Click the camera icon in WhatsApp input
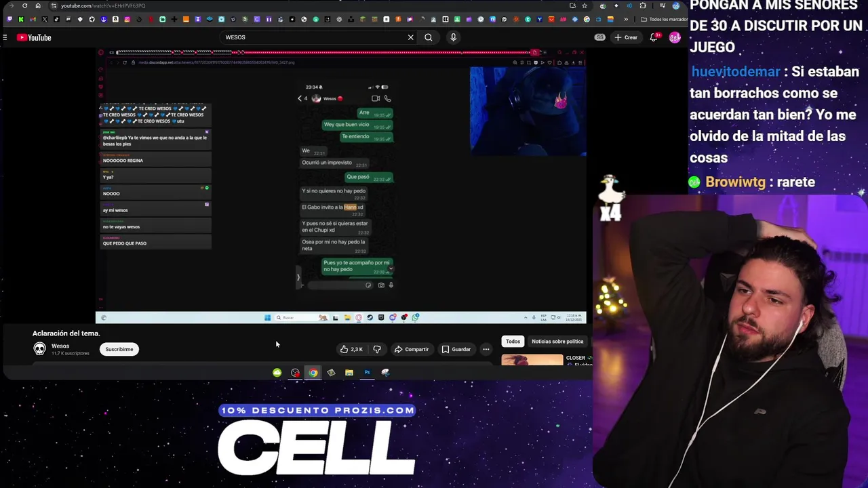 pyautogui.click(x=380, y=285)
